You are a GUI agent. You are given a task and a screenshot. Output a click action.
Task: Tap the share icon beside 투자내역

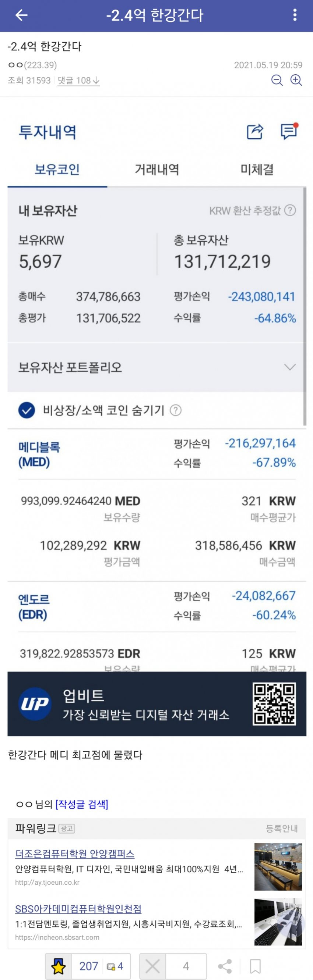(x=255, y=132)
